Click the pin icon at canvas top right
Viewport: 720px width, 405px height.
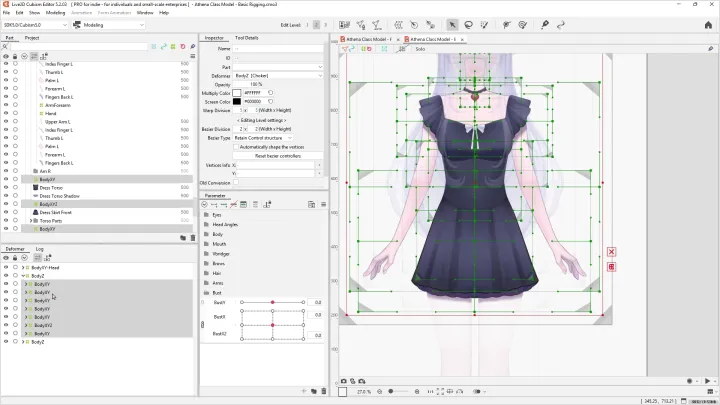(710, 49)
